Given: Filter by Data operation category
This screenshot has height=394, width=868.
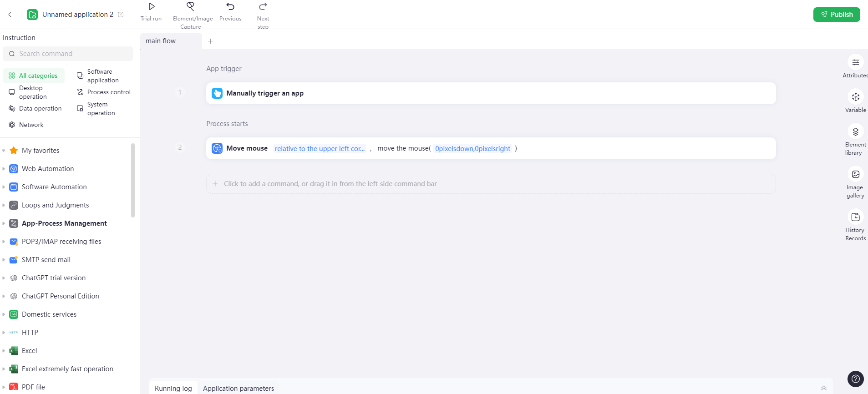Looking at the screenshot, I should tap(36, 108).
